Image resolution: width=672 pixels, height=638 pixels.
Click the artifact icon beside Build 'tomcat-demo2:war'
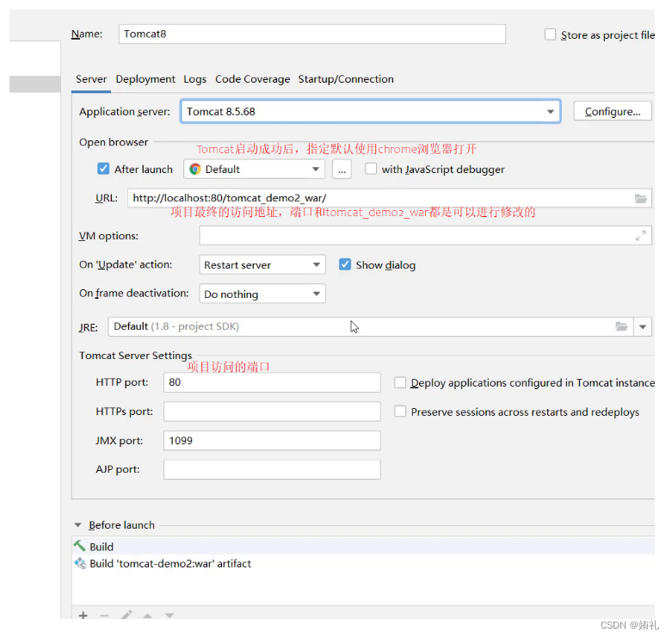click(80, 563)
